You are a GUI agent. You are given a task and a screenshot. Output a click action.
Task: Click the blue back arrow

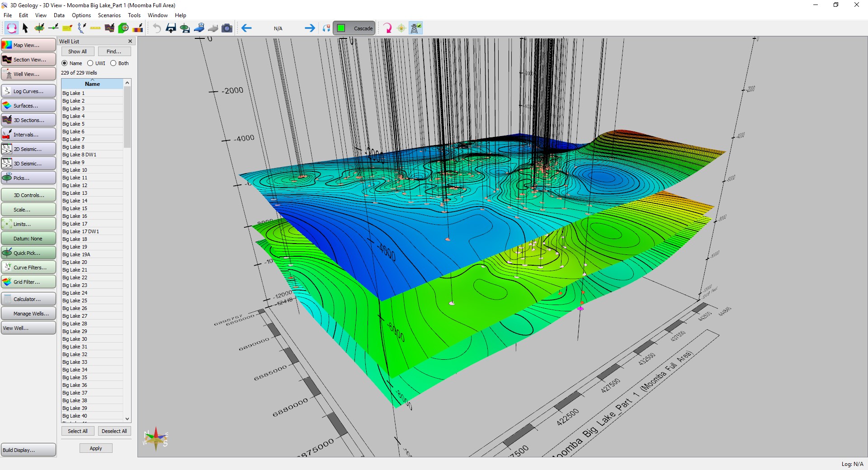tap(246, 28)
